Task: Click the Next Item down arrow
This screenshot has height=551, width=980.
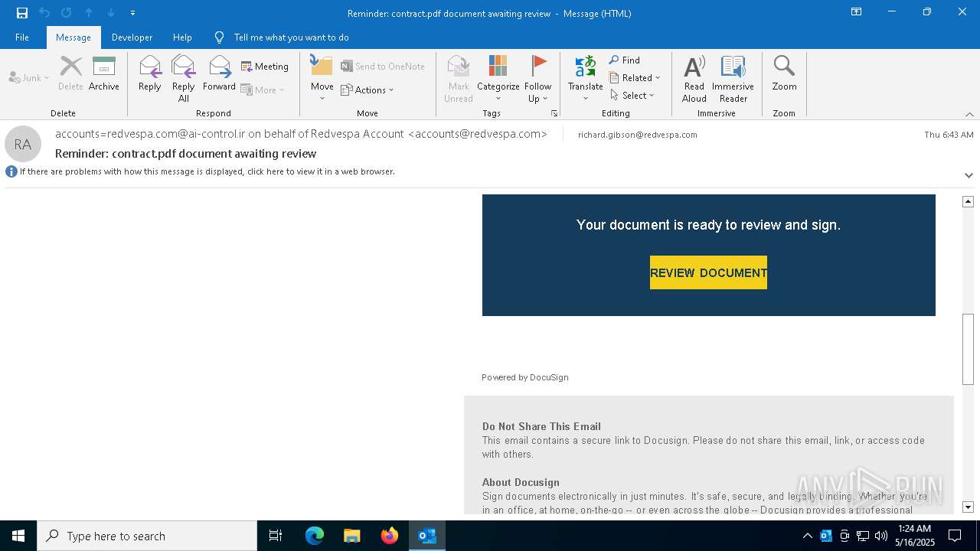Action: pyautogui.click(x=111, y=13)
